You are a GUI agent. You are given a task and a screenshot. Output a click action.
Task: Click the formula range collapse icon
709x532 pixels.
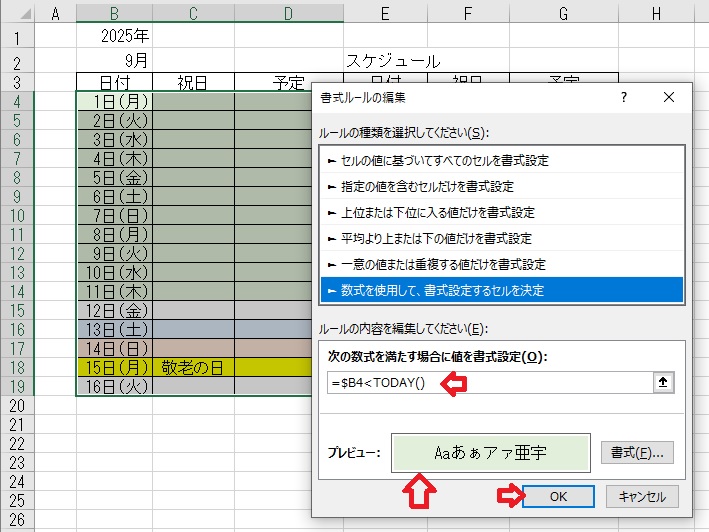[661, 383]
